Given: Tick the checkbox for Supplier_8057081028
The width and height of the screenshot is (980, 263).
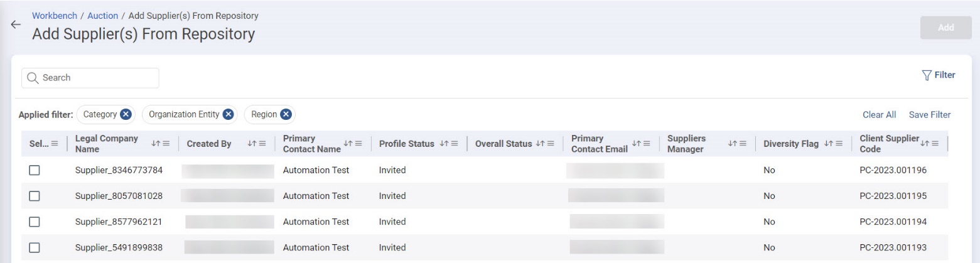Looking at the screenshot, I should [x=35, y=196].
